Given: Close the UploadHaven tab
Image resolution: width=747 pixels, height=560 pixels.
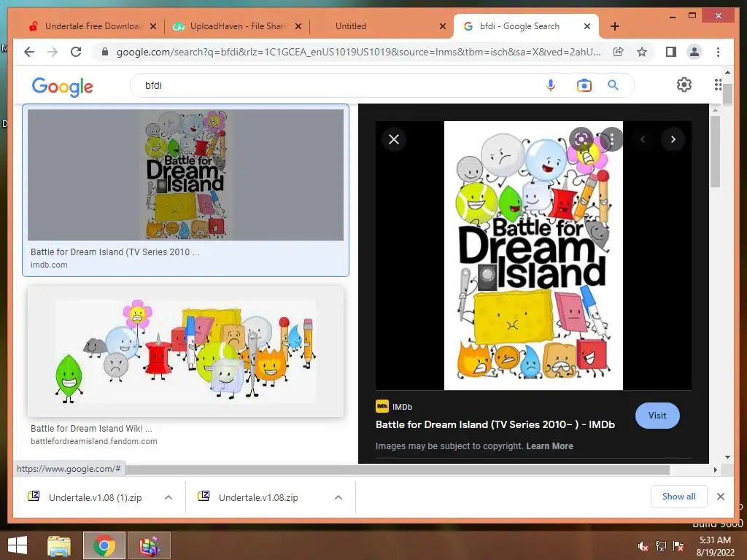Looking at the screenshot, I should pyautogui.click(x=298, y=26).
